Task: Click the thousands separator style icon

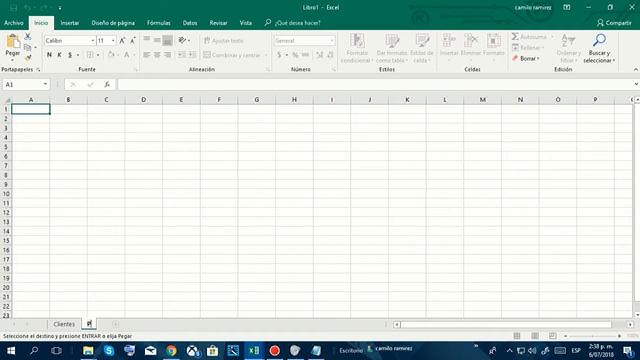Action: click(x=305, y=55)
